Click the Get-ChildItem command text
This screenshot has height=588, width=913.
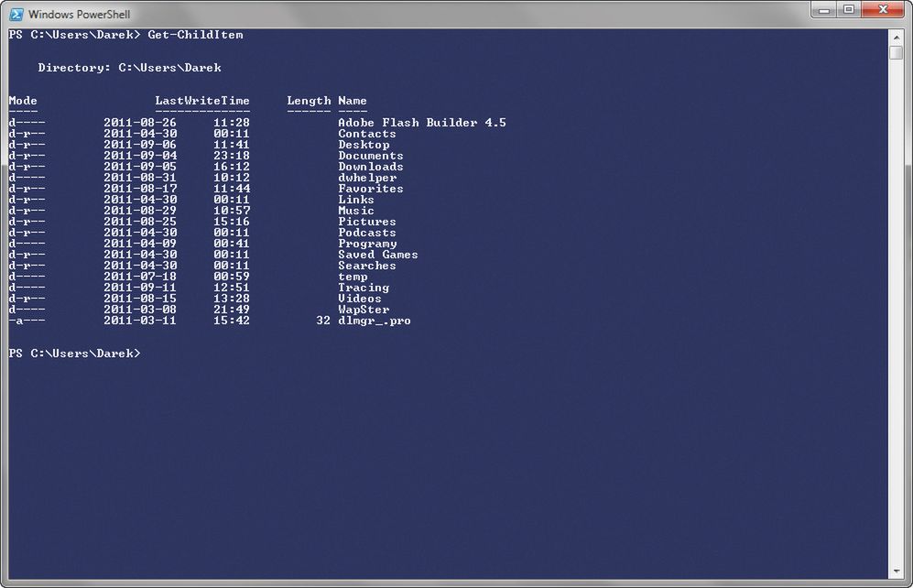pos(196,35)
